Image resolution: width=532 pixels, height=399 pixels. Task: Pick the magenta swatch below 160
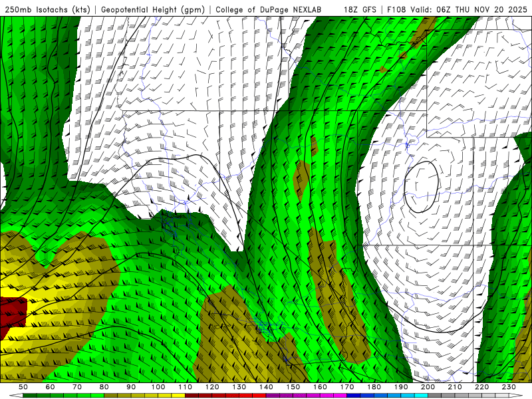327,396
